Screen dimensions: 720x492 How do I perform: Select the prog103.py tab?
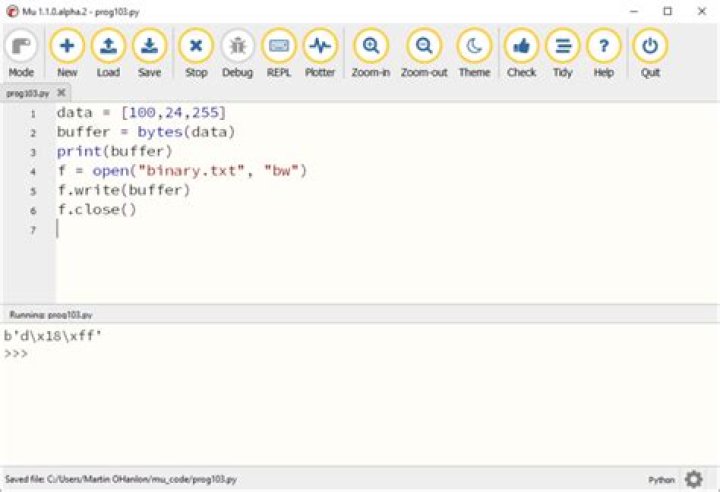(x=28, y=93)
